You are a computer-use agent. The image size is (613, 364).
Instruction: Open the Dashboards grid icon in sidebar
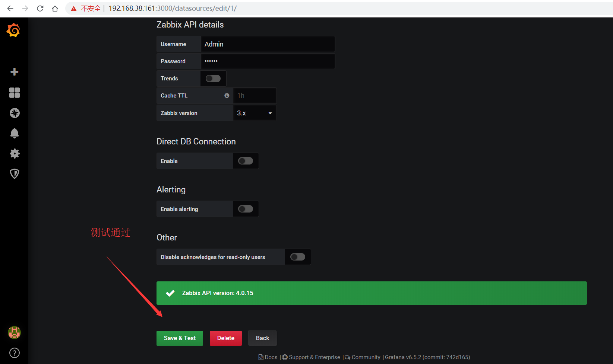(15, 93)
